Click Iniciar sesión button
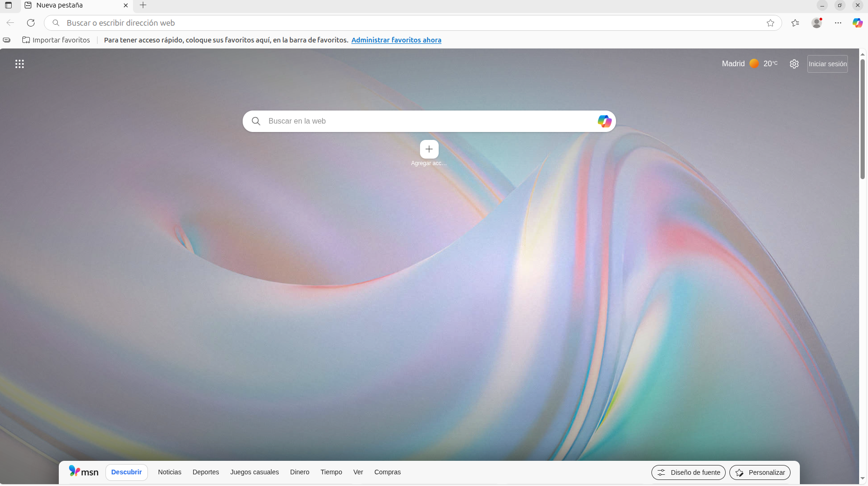Screen dimensions: 868x486 click(827, 64)
